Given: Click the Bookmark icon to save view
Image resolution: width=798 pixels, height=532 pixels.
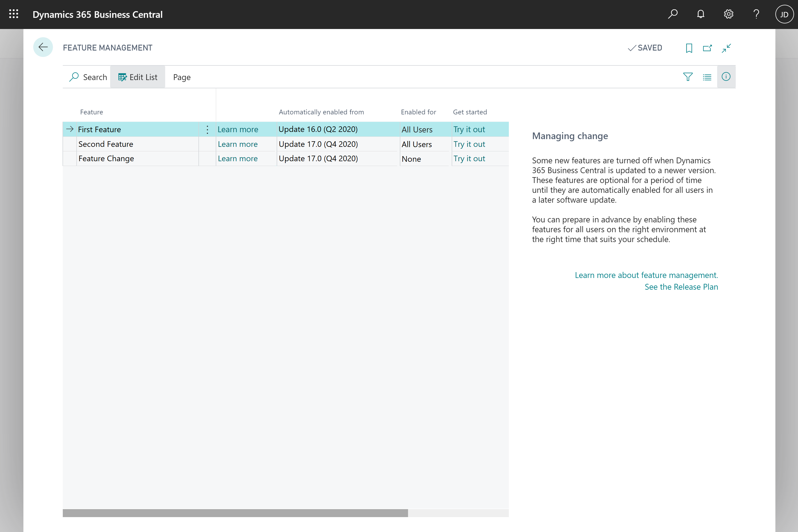Looking at the screenshot, I should tap(688, 48).
